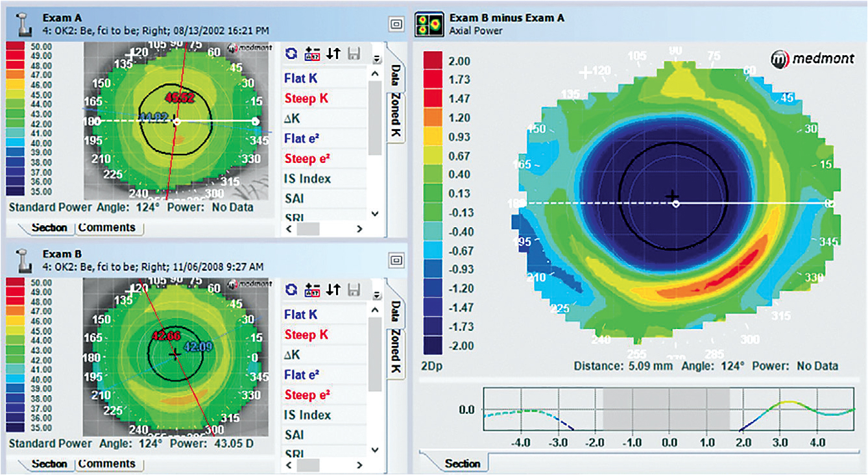Open the Comments tab under Exam A
The height and width of the screenshot is (475, 868).
[106, 228]
